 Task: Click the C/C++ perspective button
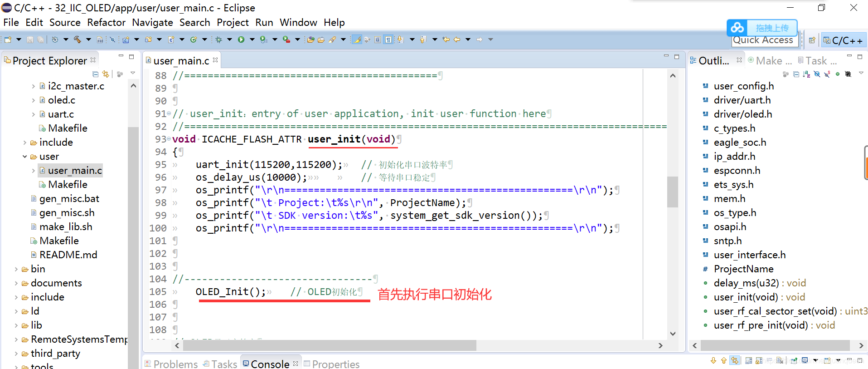pos(843,40)
